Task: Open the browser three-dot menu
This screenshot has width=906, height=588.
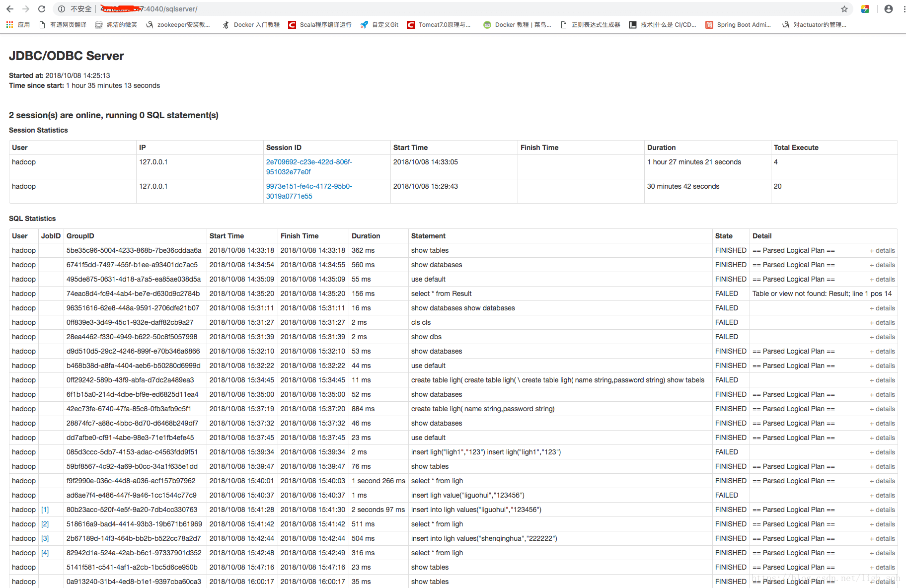Action: pyautogui.click(x=904, y=9)
